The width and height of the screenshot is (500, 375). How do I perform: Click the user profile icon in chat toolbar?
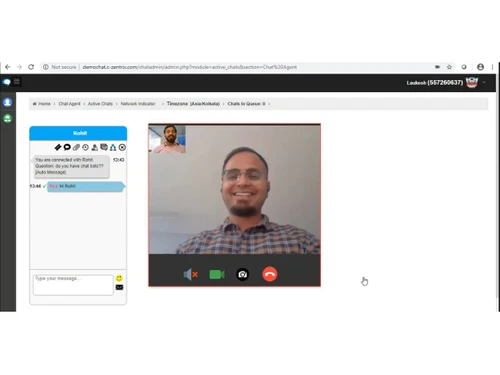[x=95, y=147]
